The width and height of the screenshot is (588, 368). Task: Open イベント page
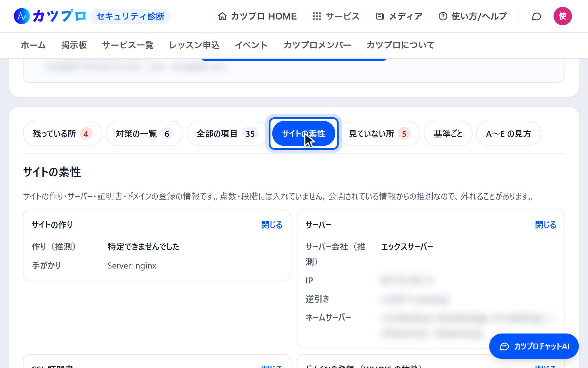coord(251,45)
